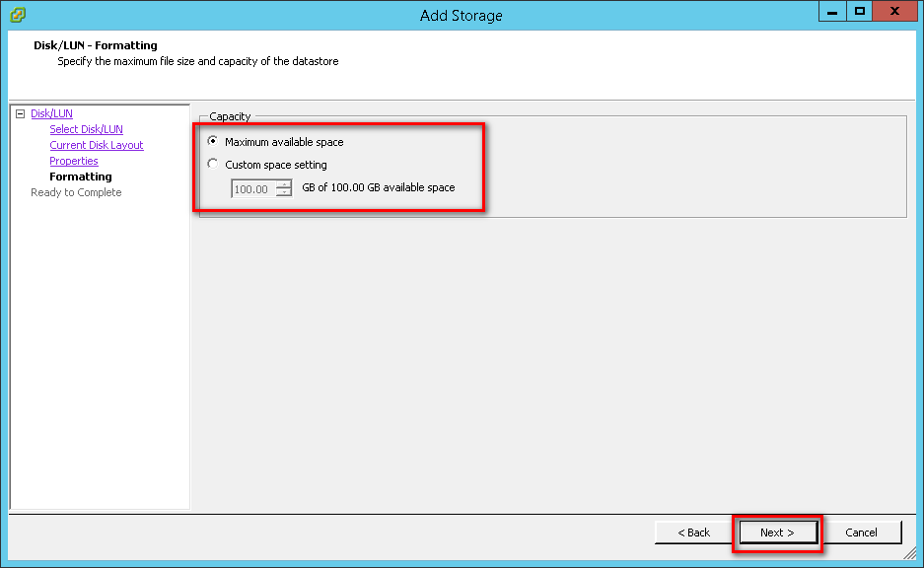The height and width of the screenshot is (568, 924).
Task: Select the Maximum available space option
Action: click(x=213, y=142)
